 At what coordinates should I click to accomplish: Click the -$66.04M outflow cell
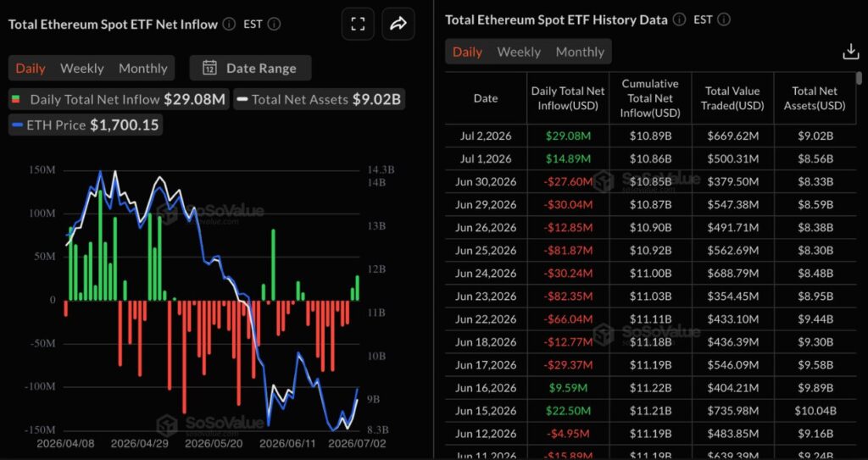tap(568, 319)
